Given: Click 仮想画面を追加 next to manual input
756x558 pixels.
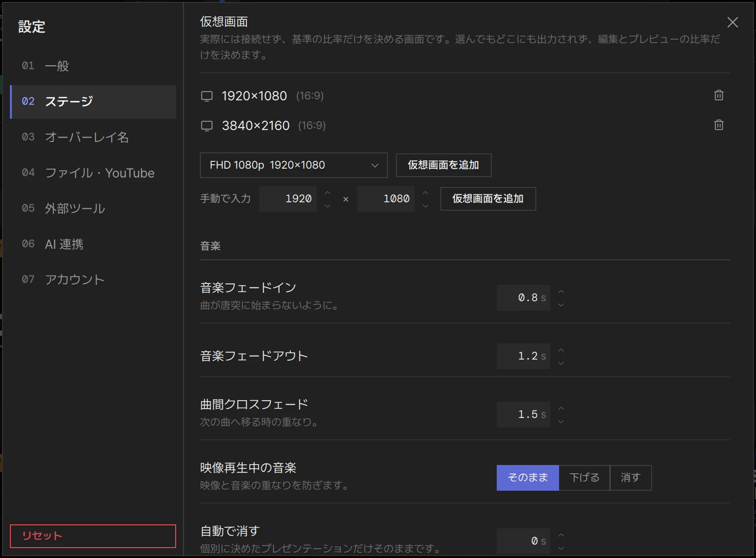Looking at the screenshot, I should coord(488,199).
